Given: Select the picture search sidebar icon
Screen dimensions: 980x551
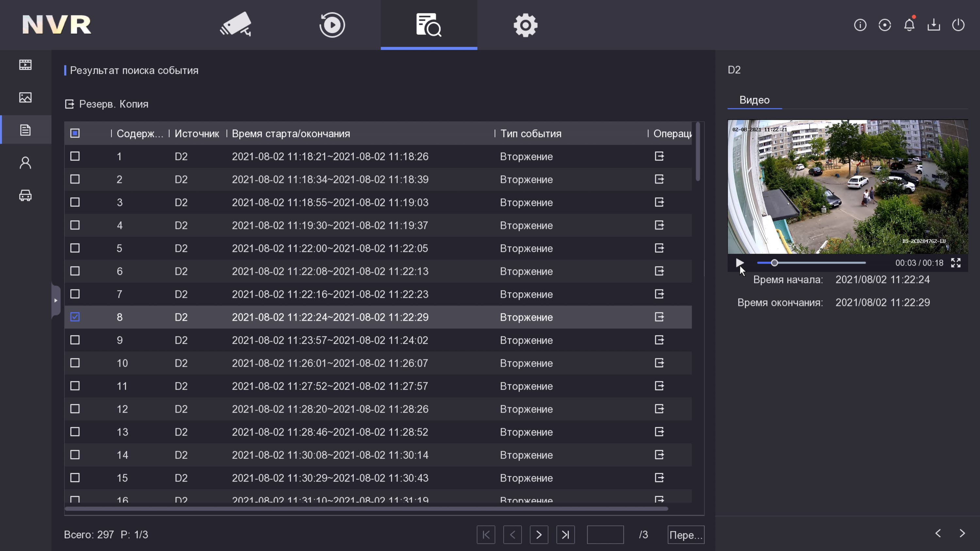Looking at the screenshot, I should (25, 97).
